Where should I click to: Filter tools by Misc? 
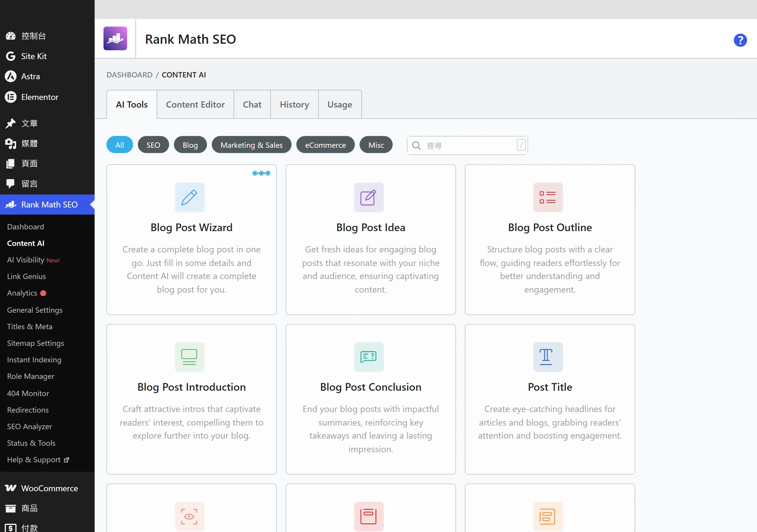[x=376, y=145]
